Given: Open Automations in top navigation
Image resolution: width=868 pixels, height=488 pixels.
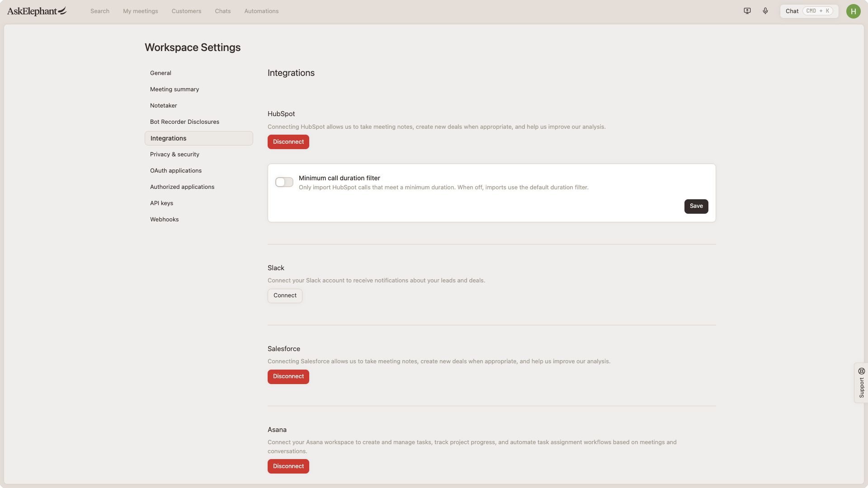Looking at the screenshot, I should click(261, 11).
